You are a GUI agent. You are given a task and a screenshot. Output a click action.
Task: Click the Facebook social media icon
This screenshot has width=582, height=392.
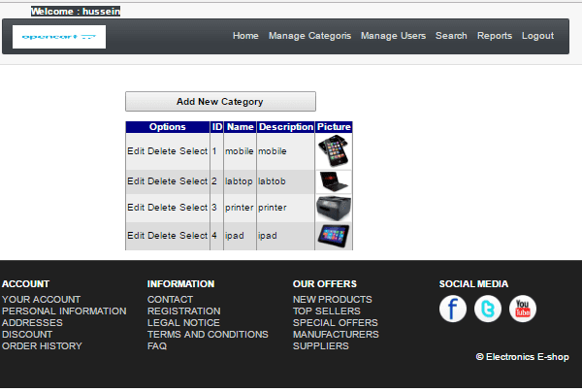tap(453, 309)
